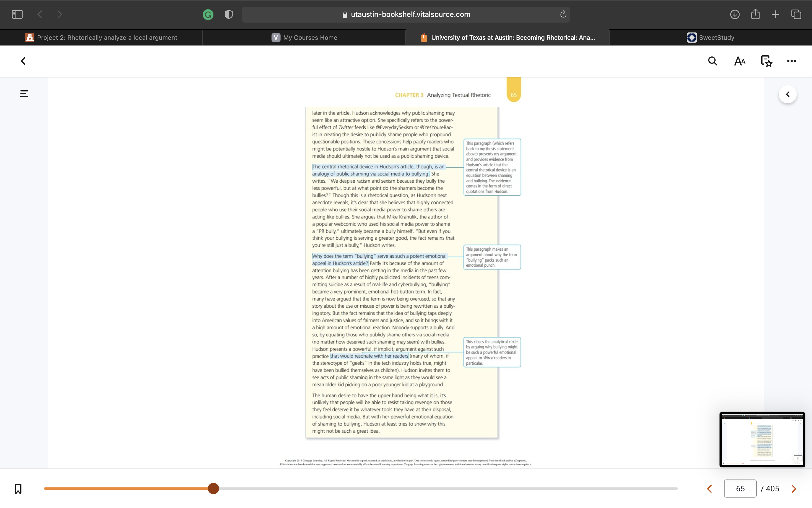Bookmark the current page

coord(18,489)
